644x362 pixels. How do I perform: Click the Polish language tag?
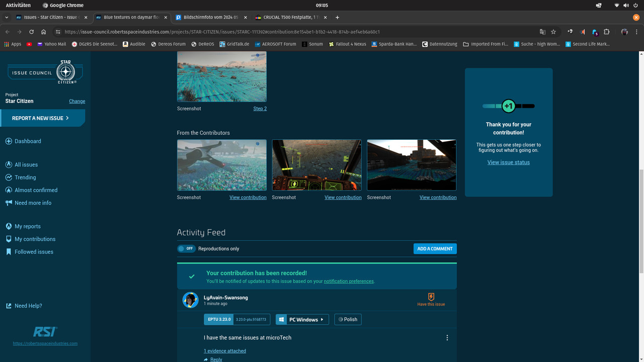348,319
